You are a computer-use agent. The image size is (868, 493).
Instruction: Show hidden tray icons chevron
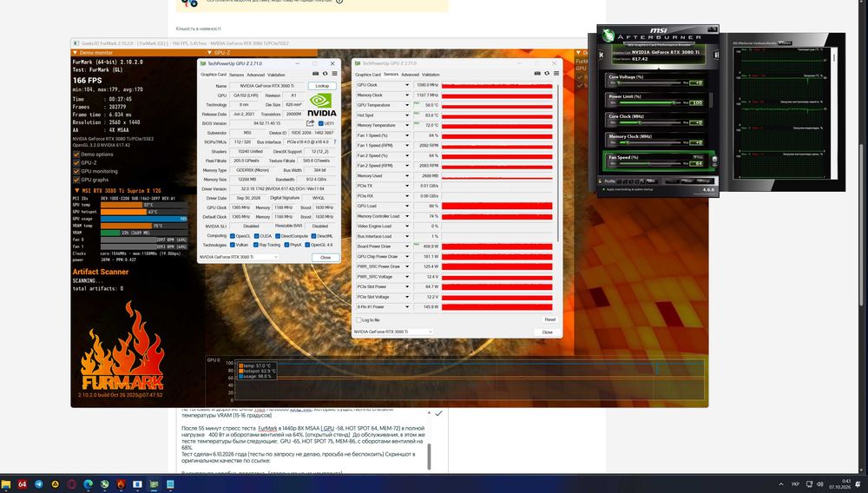coord(781,484)
